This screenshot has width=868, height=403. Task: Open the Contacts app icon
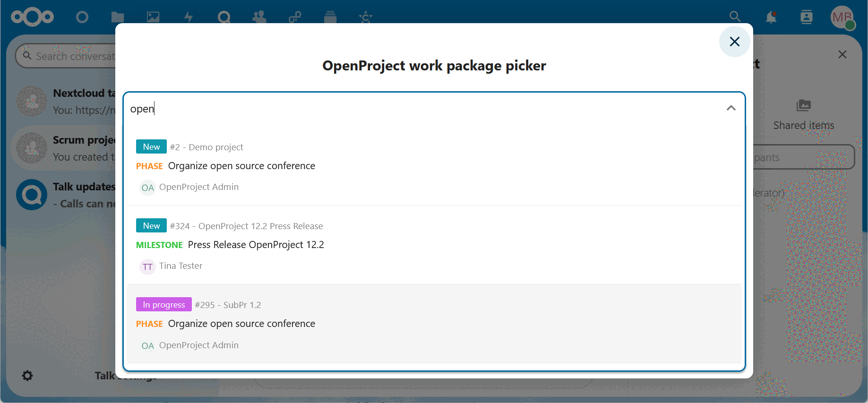(x=259, y=17)
